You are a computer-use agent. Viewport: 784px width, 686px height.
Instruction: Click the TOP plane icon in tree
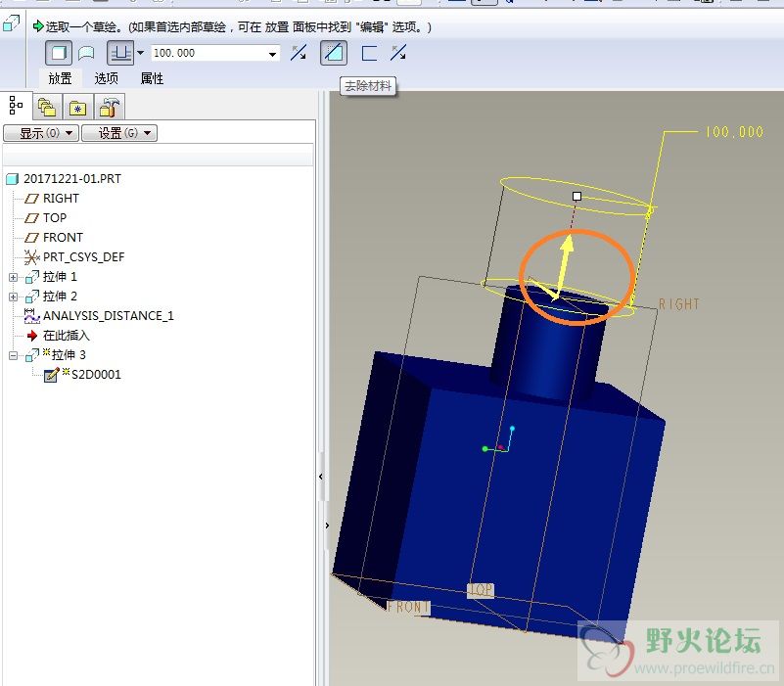click(x=32, y=218)
